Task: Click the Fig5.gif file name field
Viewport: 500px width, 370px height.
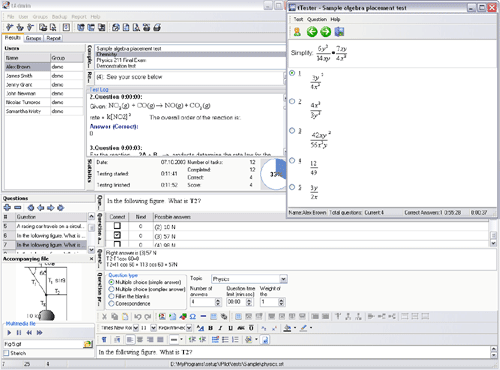Action: [43, 344]
